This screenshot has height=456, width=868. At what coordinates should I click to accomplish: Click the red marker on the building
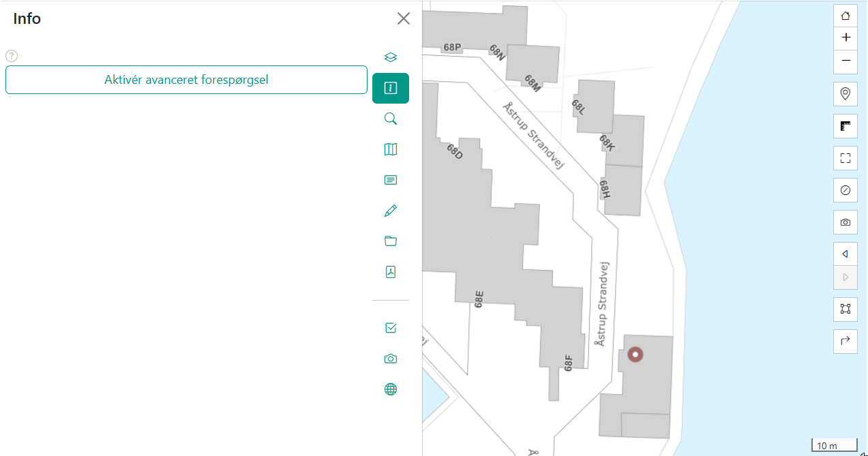[x=635, y=354]
